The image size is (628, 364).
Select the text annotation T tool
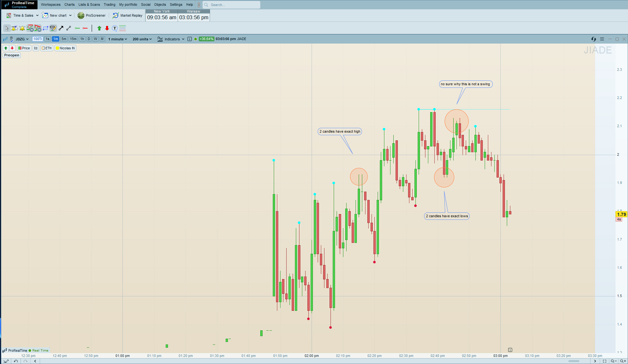point(115,29)
